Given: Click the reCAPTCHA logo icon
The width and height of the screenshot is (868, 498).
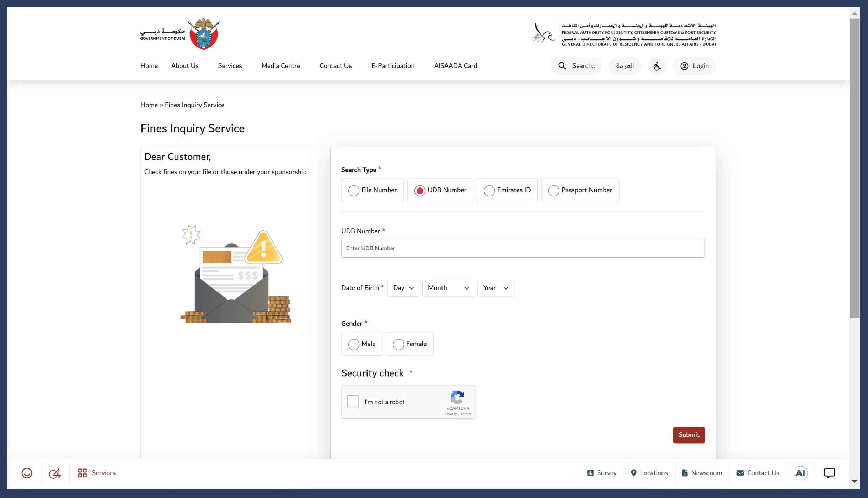Looking at the screenshot, I should coord(457,397).
